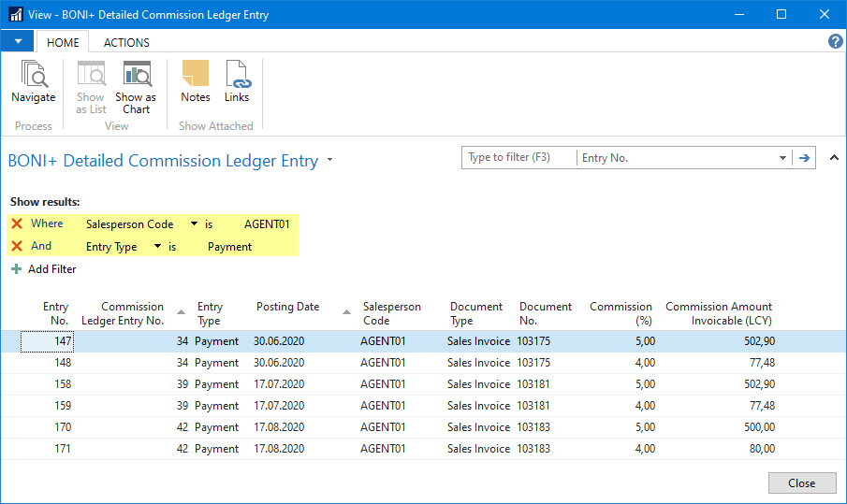Sort by the Entry No. column header
Image resolution: width=847 pixels, height=504 pixels.
tap(55, 313)
